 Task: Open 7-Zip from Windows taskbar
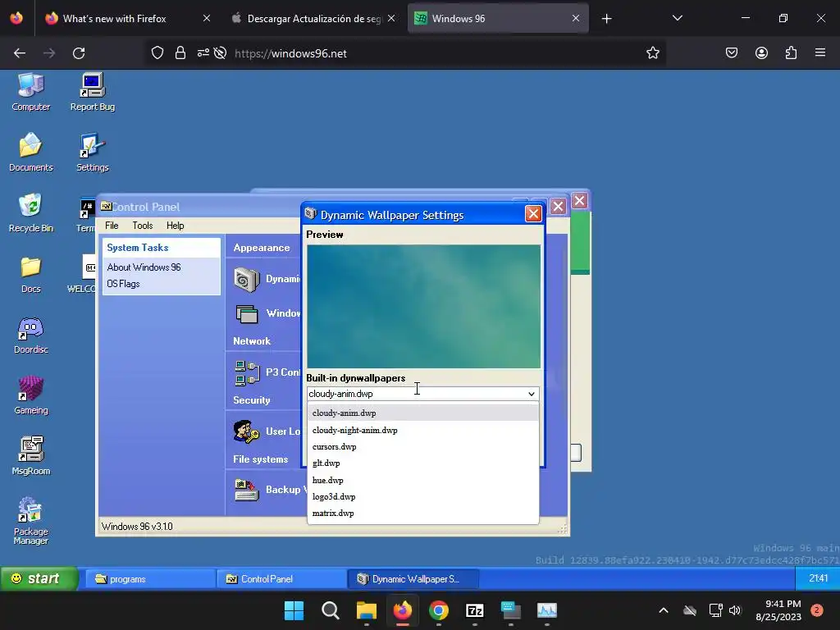click(475, 610)
